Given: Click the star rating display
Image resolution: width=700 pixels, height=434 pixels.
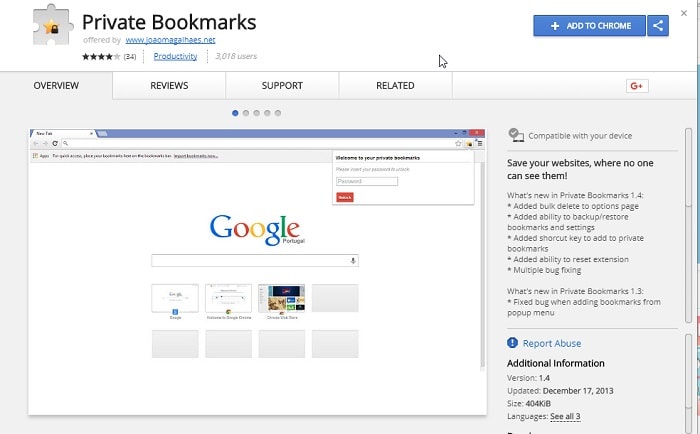Looking at the screenshot, I should pos(101,56).
